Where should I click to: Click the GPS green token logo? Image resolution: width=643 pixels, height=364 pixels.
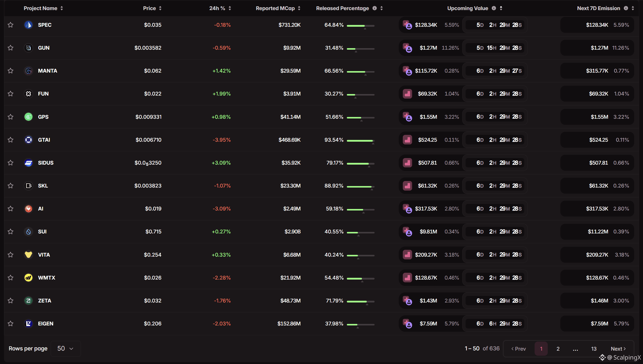28,117
